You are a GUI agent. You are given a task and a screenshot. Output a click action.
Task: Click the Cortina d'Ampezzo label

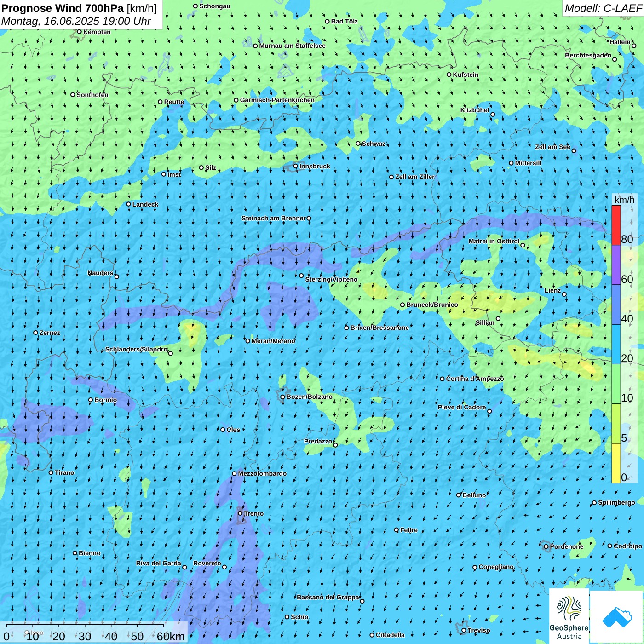[475, 379]
